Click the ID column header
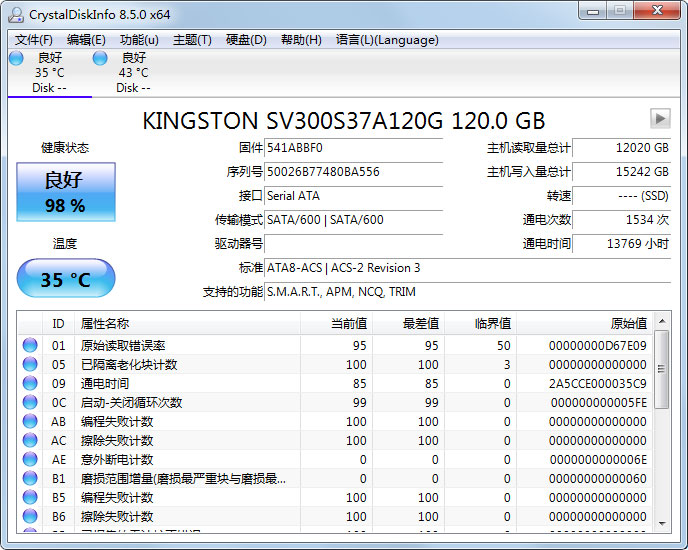The height and width of the screenshot is (550, 688). 58,324
